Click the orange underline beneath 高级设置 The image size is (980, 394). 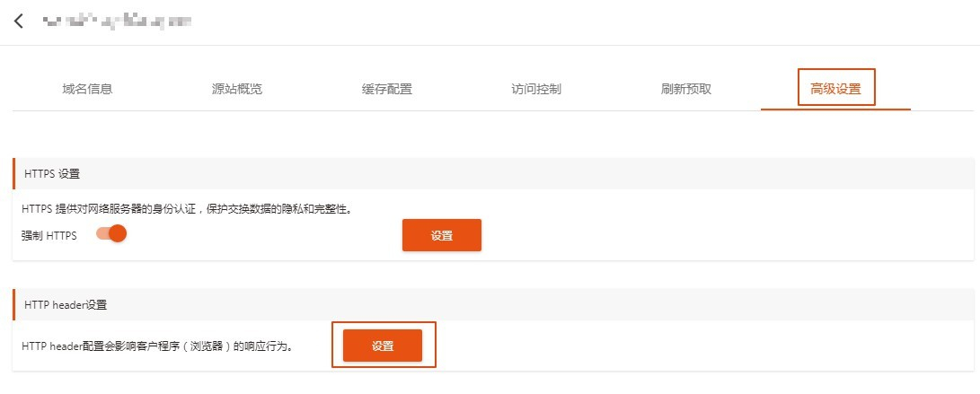point(835,109)
